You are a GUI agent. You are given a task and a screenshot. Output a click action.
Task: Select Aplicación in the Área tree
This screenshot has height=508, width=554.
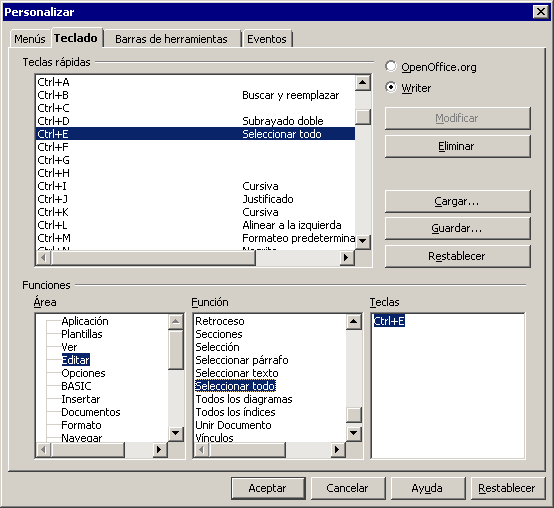pyautogui.click(x=85, y=321)
